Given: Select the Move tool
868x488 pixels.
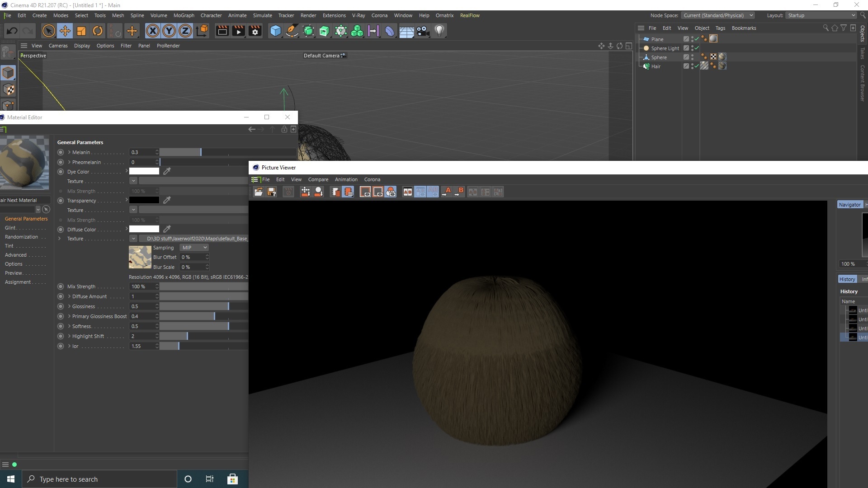Looking at the screenshot, I should click(65, 31).
